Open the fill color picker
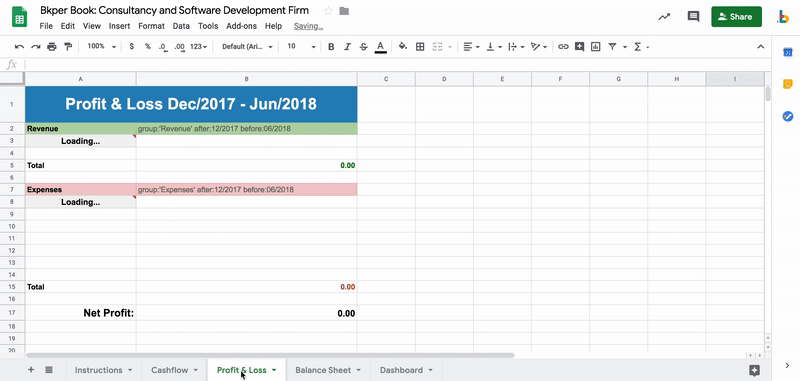 pos(403,47)
